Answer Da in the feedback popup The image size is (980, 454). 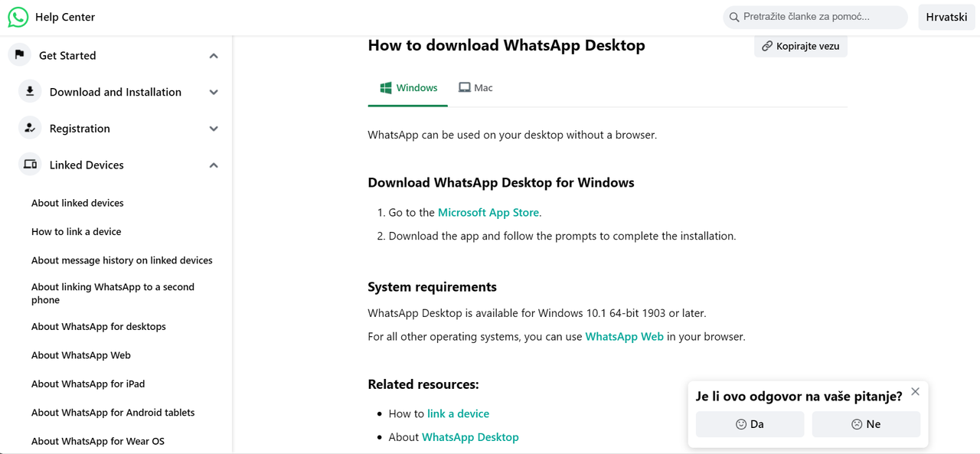point(750,424)
